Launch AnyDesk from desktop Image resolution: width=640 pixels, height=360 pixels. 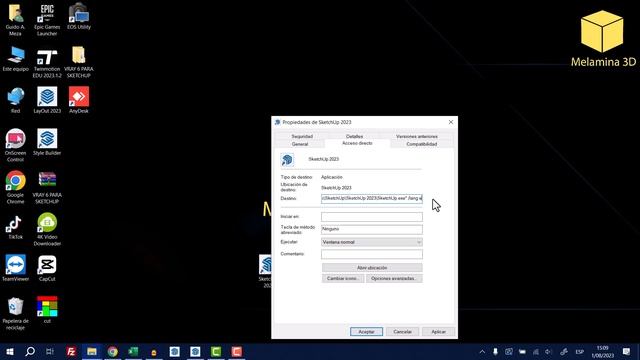coord(79,100)
